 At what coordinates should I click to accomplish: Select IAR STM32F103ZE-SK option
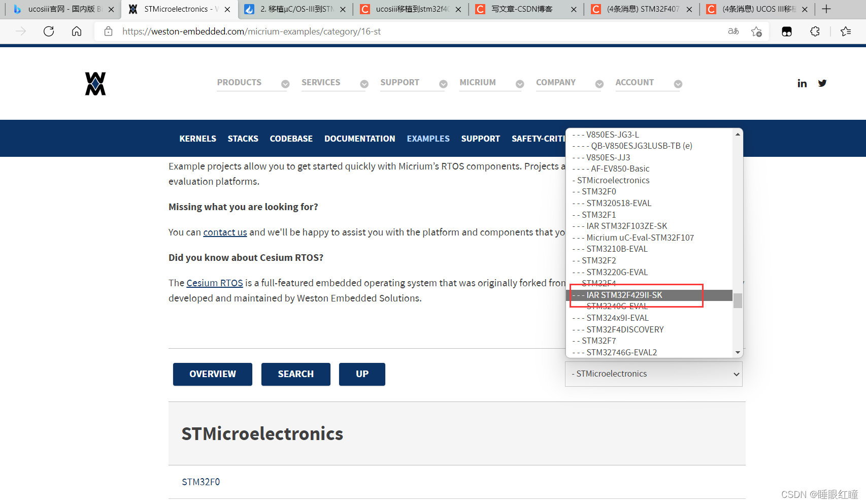point(649,226)
